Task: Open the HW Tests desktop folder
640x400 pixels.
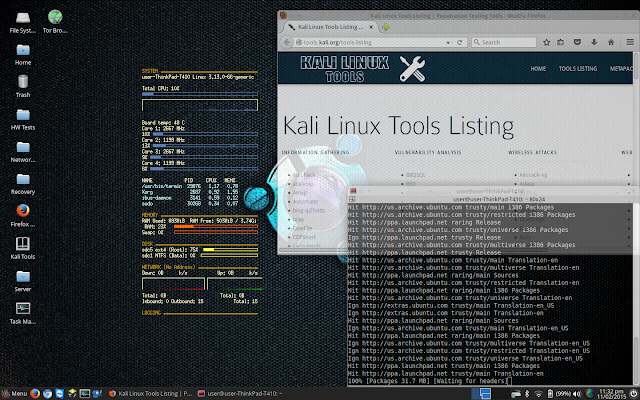Action: click(x=23, y=119)
